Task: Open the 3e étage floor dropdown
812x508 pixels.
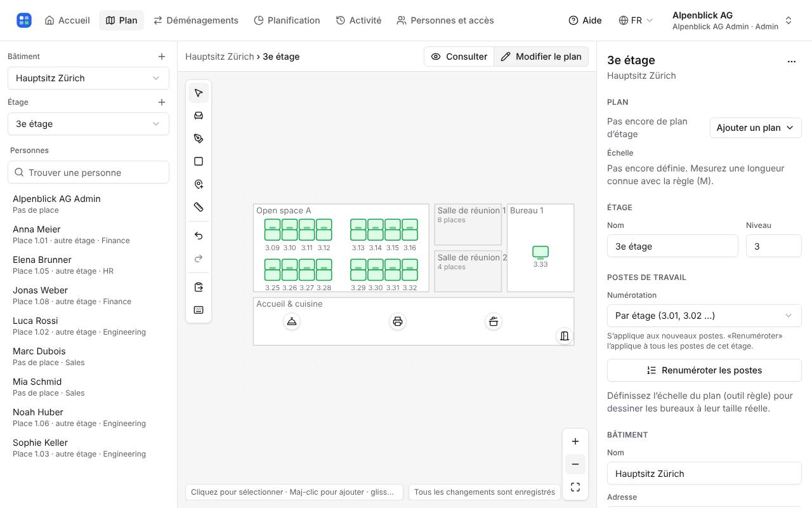Action: pyautogui.click(x=88, y=124)
